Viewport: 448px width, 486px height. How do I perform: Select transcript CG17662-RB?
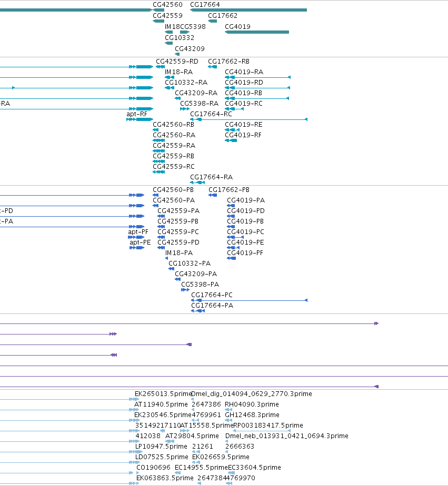coord(228,62)
